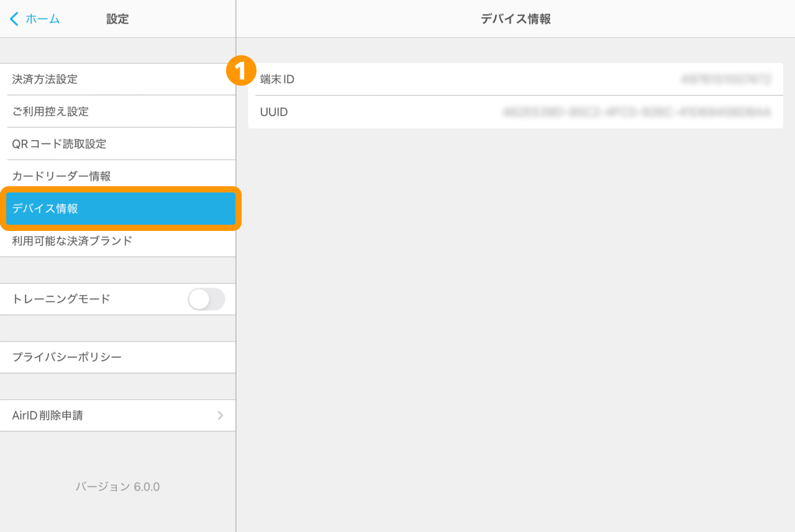Screen dimensions: 795x532
Task: Open 決済方法設定 in the settings list
Action: [45, 79]
